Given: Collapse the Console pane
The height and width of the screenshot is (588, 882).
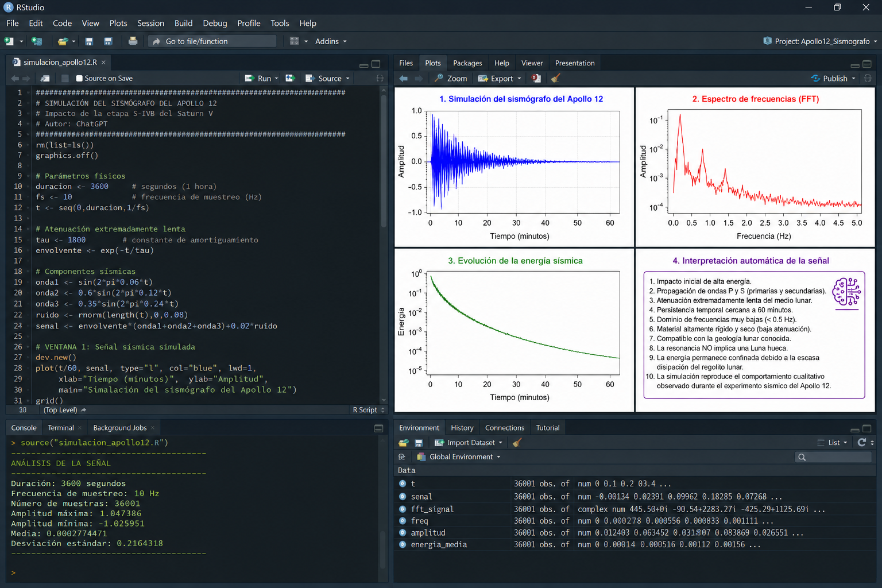Looking at the screenshot, I should point(378,428).
